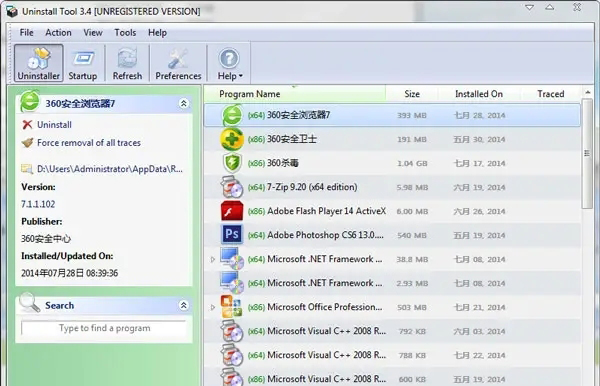Open the Uninstaller toolbar view
Viewport: 600px width, 386px height.
39,63
